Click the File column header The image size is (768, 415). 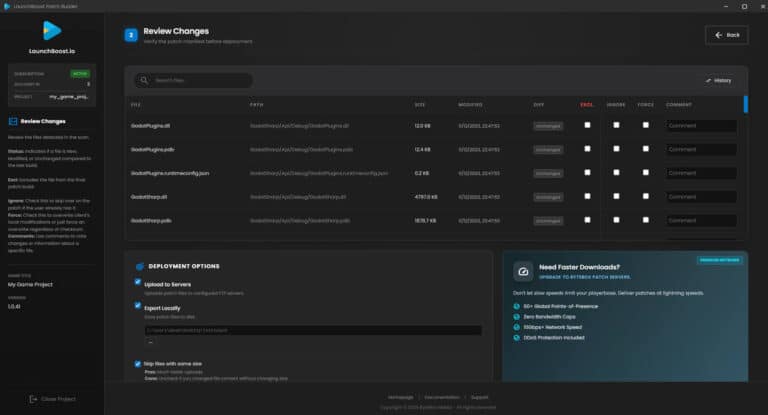pos(136,105)
